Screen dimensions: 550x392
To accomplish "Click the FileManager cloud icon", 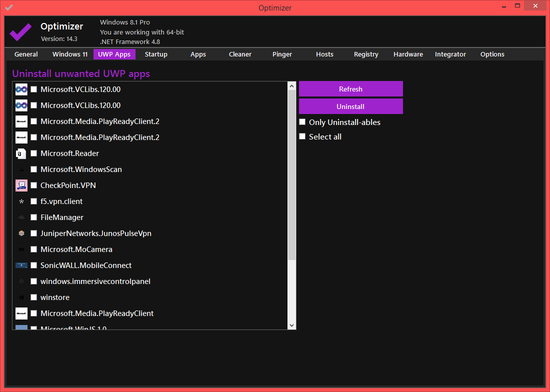I will pyautogui.click(x=21, y=217).
